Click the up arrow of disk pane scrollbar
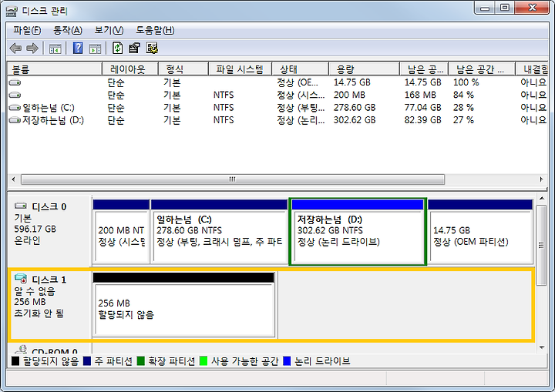 [x=542, y=199]
